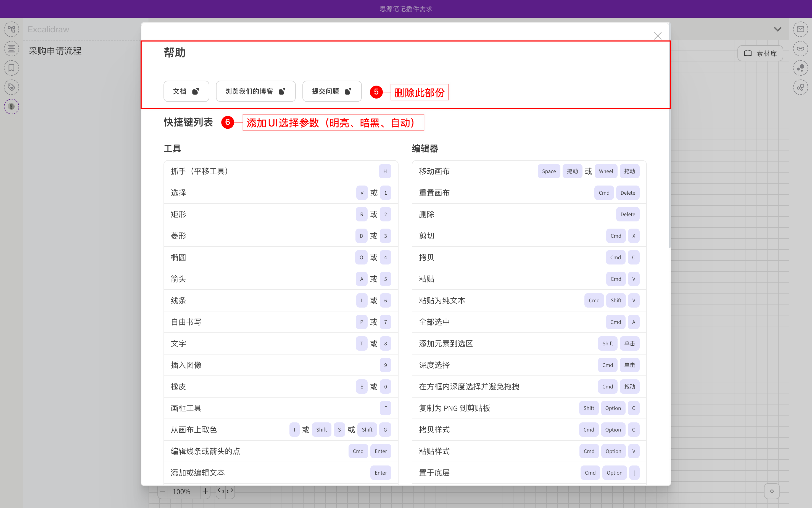Reset zoom via the 100% label
Screen dimensions: 812x508
(x=181, y=492)
